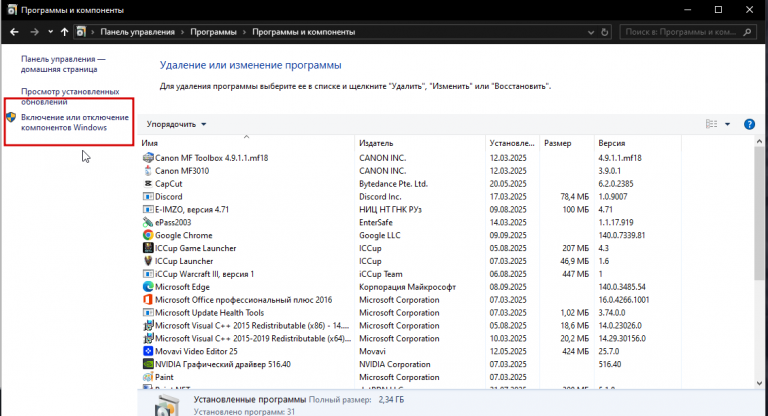This screenshot has height=416, width=768.
Task: Open Просмотр установленных обновлений link
Action: click(70, 97)
